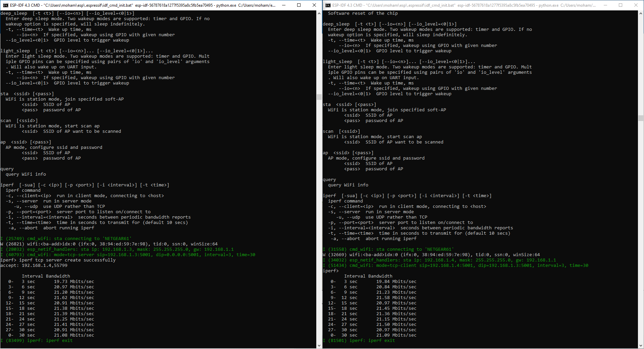Click '21.08 Mbits/sec' total in left window

point(74,335)
